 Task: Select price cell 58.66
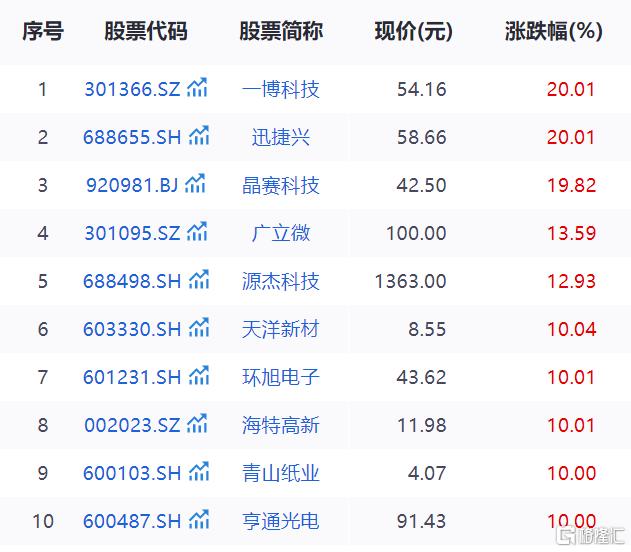point(422,137)
